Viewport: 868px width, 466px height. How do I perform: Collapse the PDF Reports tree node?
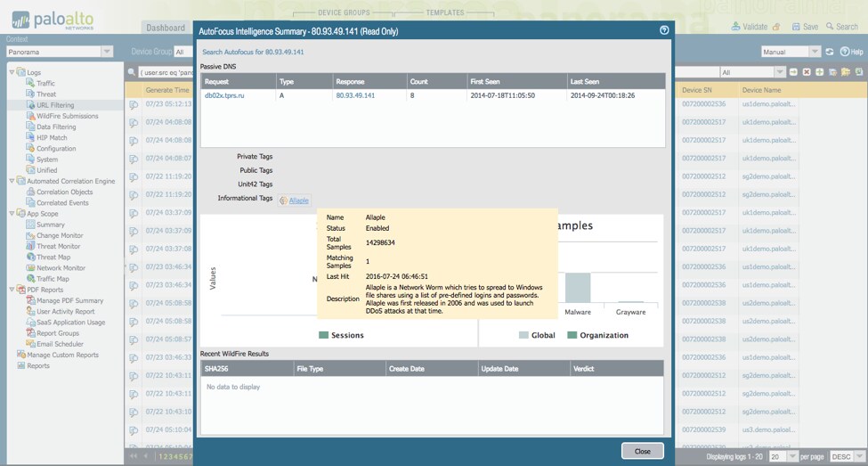pos(12,290)
